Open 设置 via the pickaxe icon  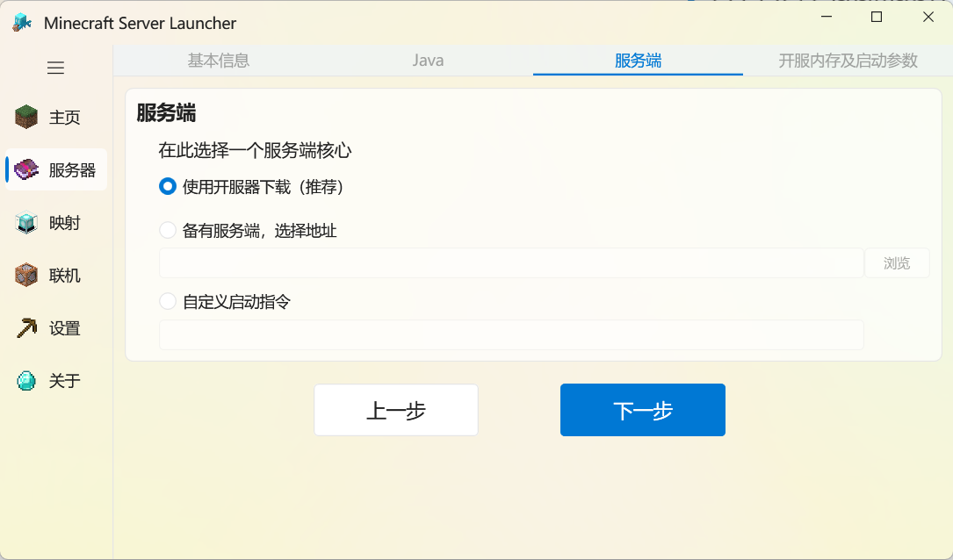[26, 328]
